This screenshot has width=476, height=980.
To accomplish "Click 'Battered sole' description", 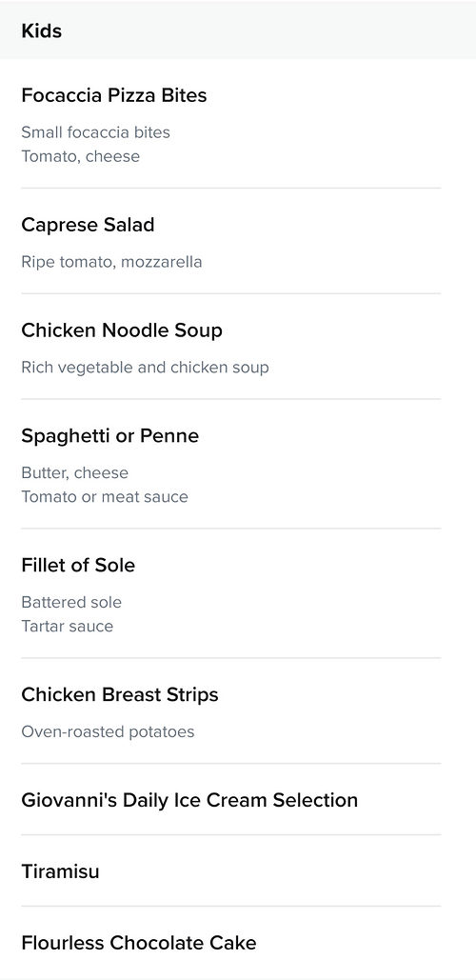I will pyautogui.click(x=71, y=603).
